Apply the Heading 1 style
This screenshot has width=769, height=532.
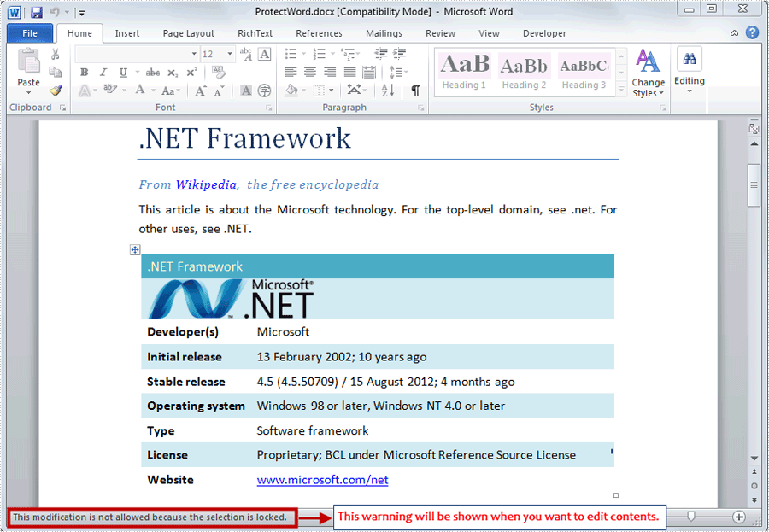click(465, 72)
